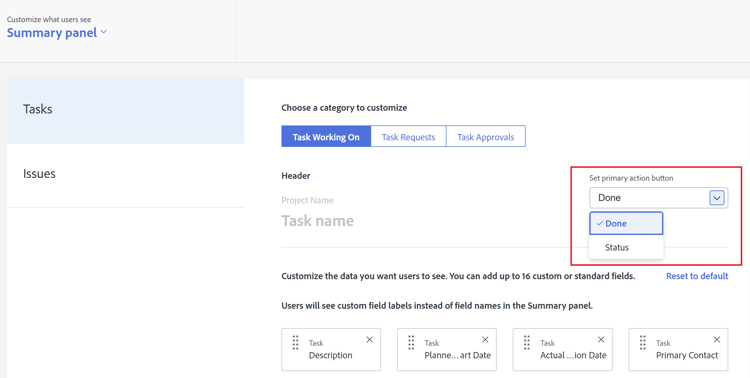
Task: Switch to Task Approvals category
Action: pos(485,137)
